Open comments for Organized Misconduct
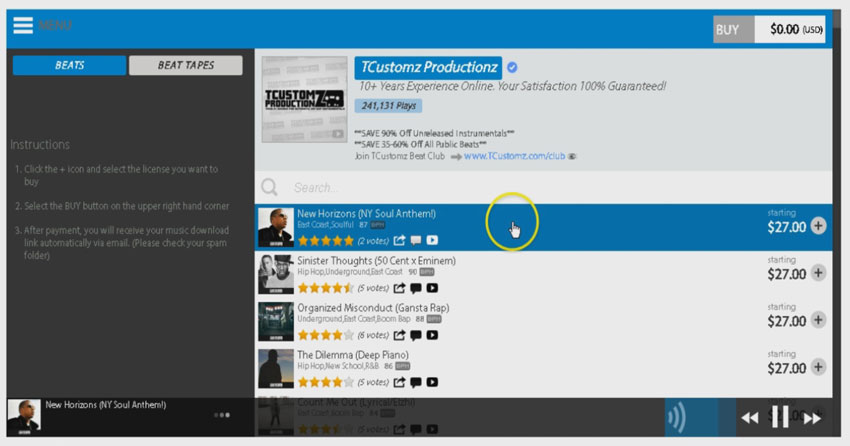This screenshot has height=446, width=850. pos(416,335)
